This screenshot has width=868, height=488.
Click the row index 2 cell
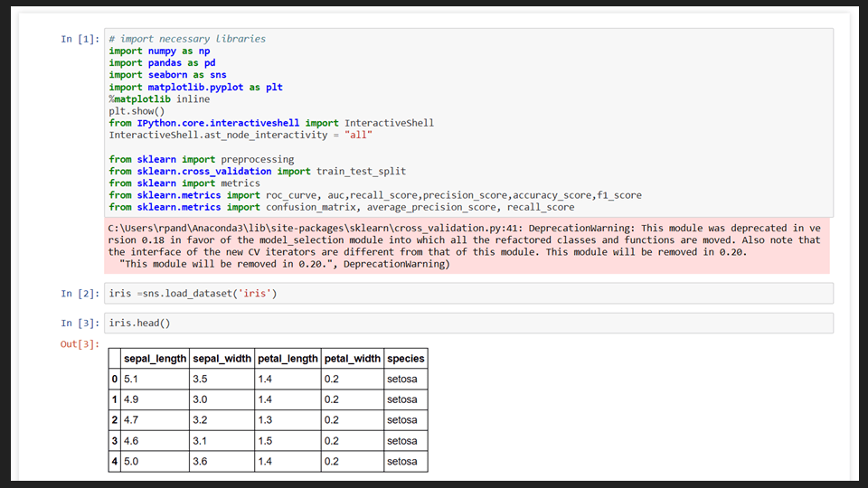[115, 420]
